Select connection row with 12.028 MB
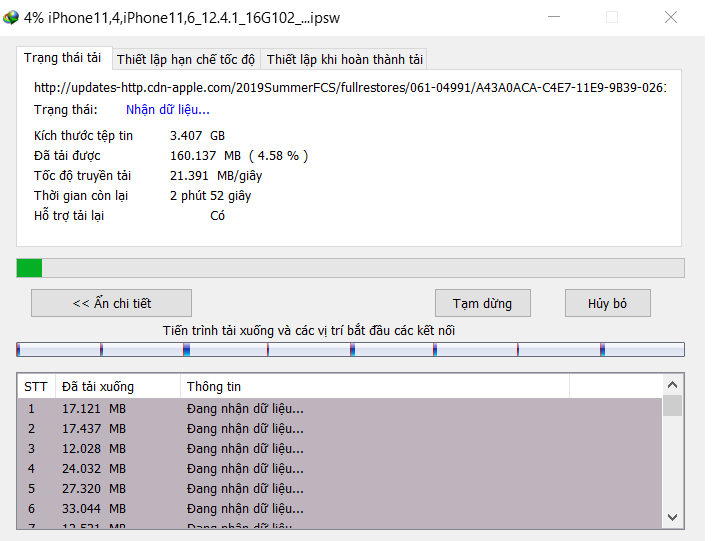The image size is (712, 541). [x=340, y=449]
